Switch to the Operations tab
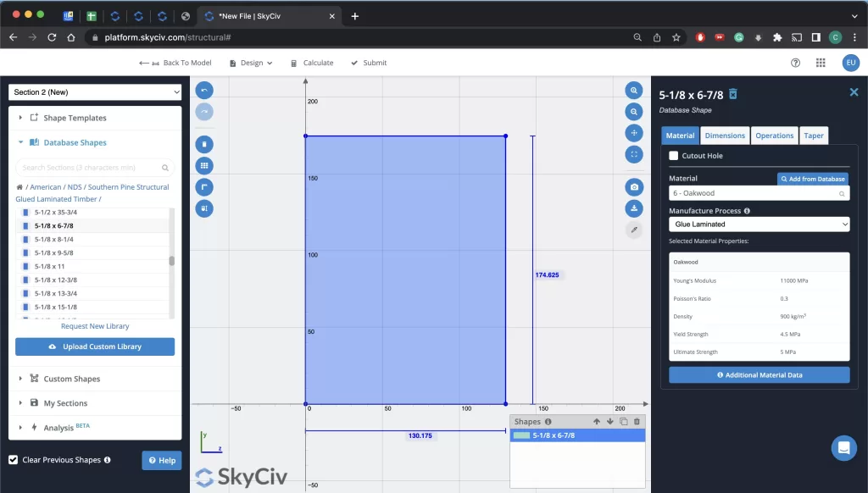The image size is (868, 493). [775, 136]
